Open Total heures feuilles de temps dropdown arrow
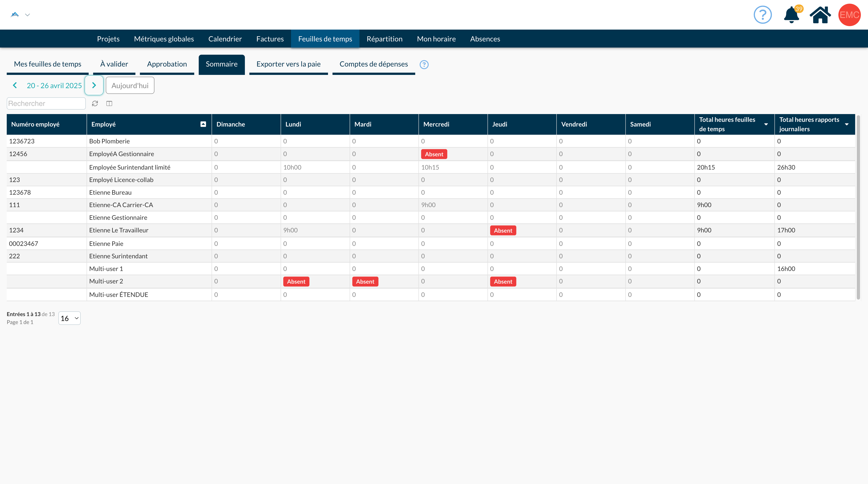The image size is (868, 484). coord(766,124)
